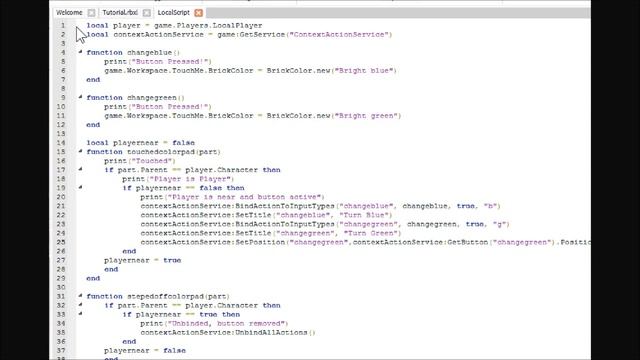Image resolution: width=640 pixels, height=360 pixels.
Task: Click line number 25 in the gutter
Action: pyautogui.click(x=61, y=242)
